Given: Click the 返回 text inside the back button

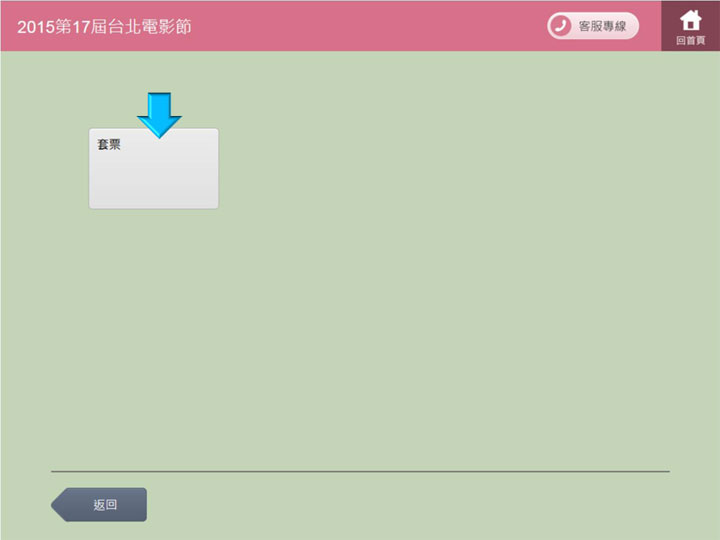Looking at the screenshot, I should [105, 505].
